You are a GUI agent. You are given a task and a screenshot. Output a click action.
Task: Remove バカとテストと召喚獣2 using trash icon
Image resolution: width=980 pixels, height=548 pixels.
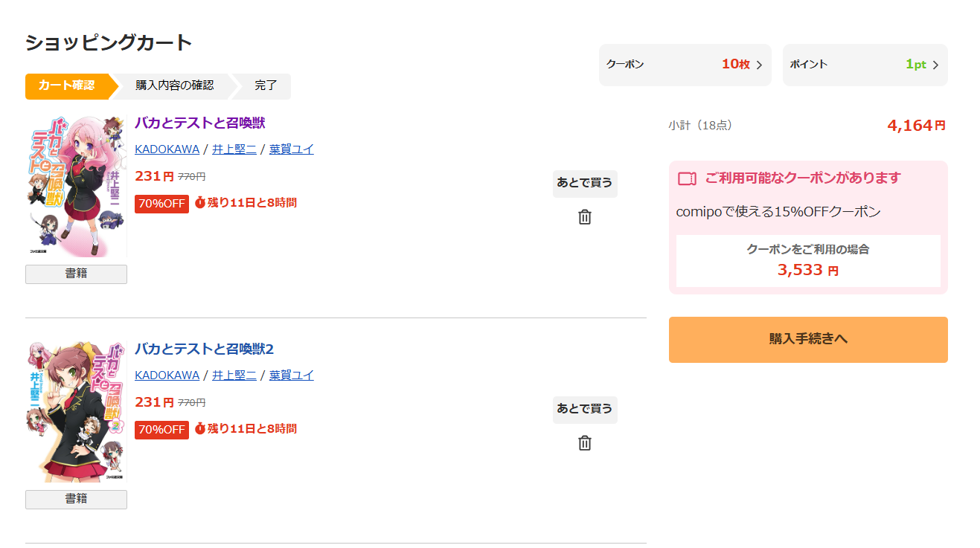(585, 443)
